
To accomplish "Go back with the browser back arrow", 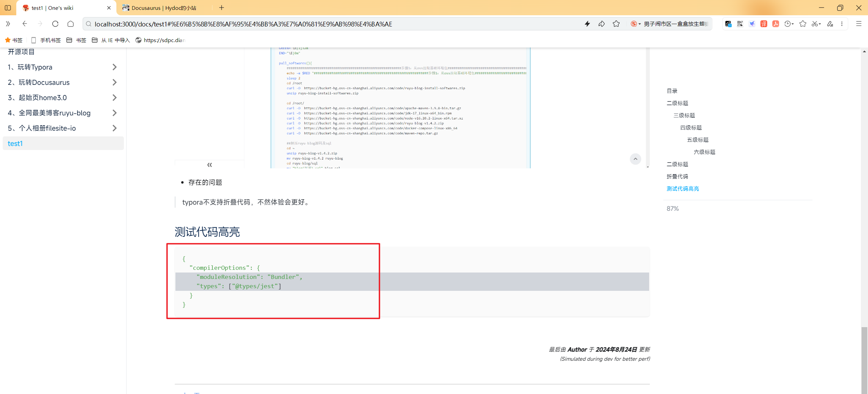I will coord(24,24).
